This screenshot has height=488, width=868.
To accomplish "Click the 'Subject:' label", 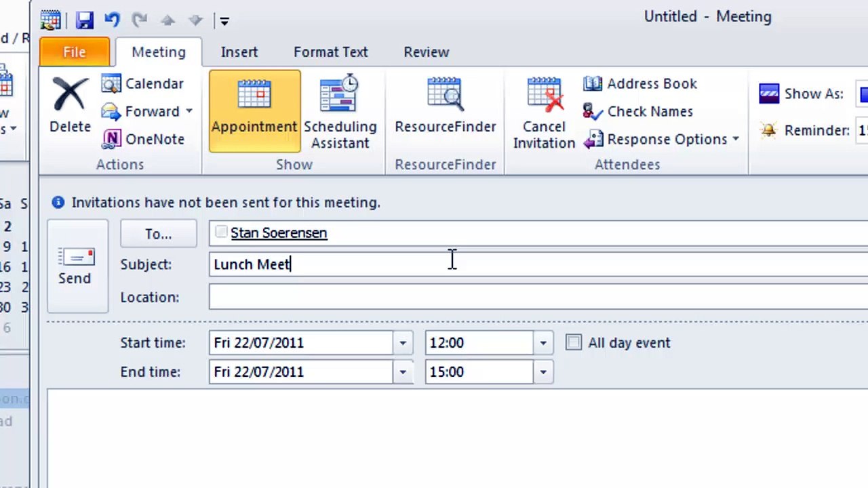I will [x=146, y=264].
